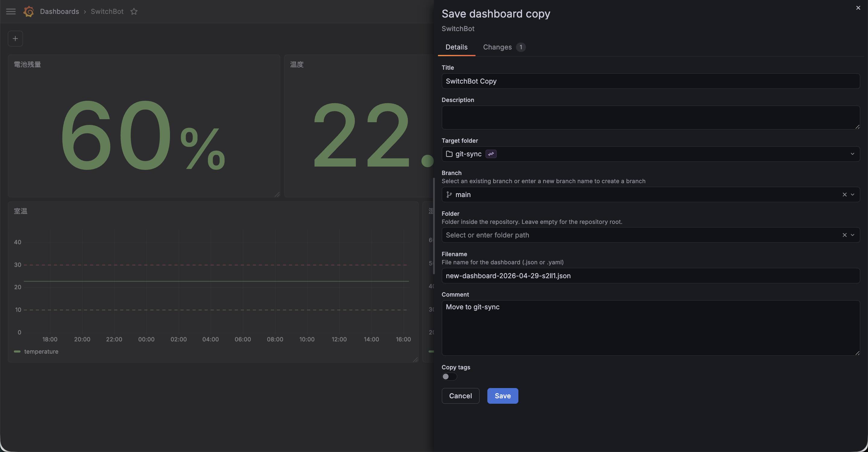Toggle temperature series in chart legend
The width and height of the screenshot is (868, 452).
click(41, 352)
